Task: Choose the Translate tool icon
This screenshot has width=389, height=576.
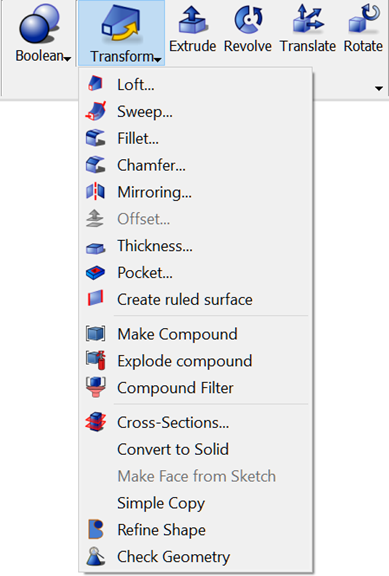Action: [308, 19]
